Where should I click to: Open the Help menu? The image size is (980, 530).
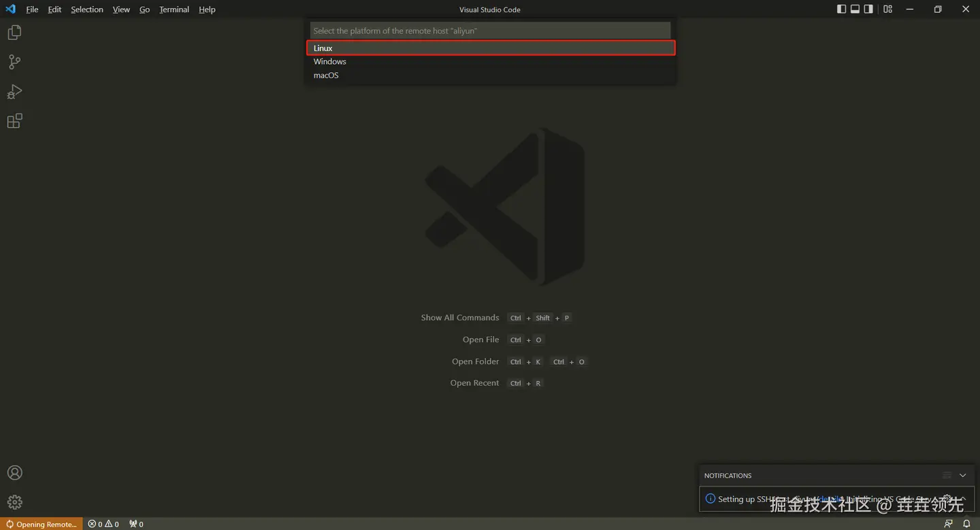click(207, 10)
